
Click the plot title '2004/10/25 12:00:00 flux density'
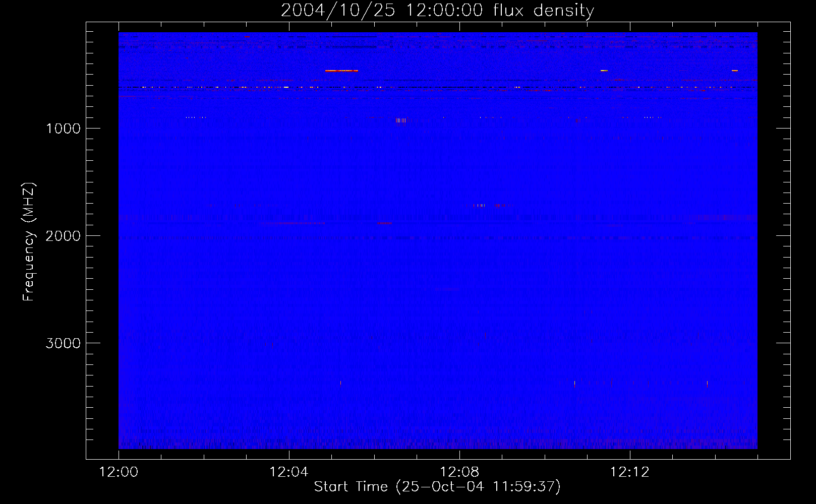tap(437, 10)
